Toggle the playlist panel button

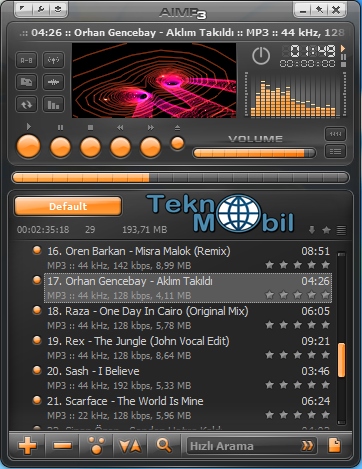click(x=335, y=152)
